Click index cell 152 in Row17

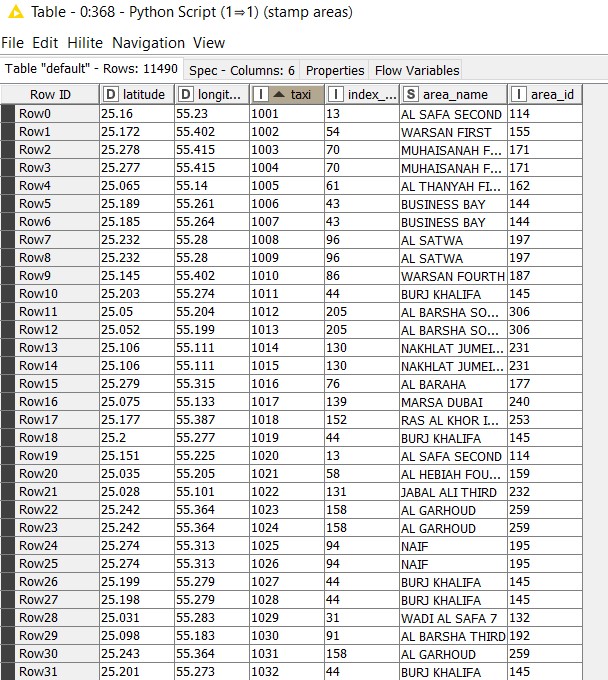point(362,419)
